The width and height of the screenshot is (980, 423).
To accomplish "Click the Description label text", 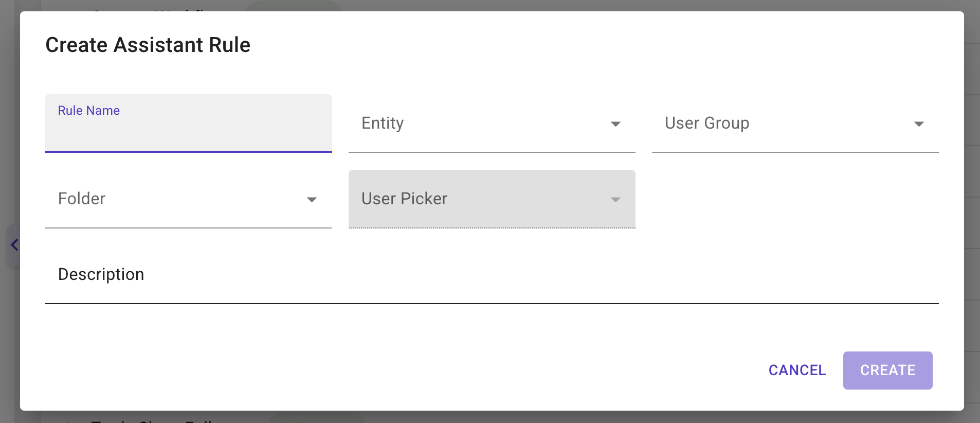I will point(101,275).
